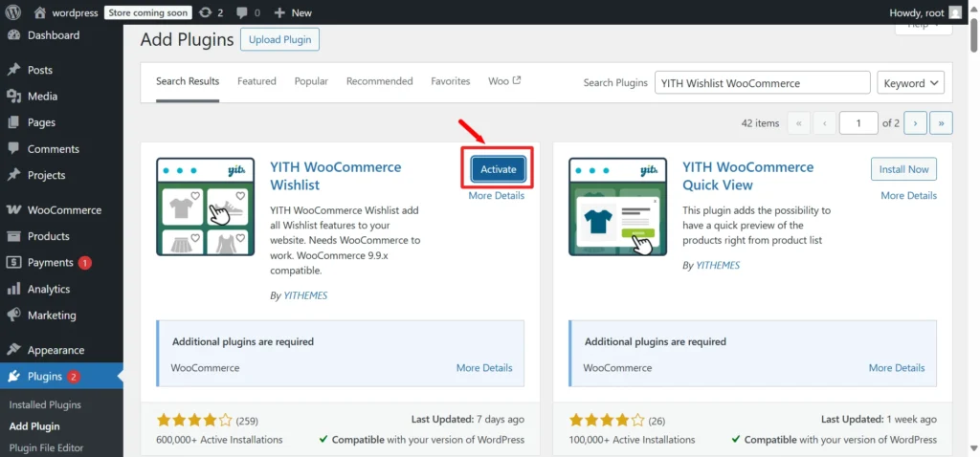Open the updates indicator showing 2
980x457 pixels.
tap(211, 12)
